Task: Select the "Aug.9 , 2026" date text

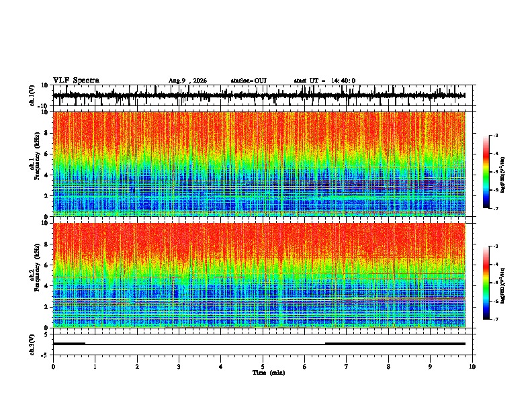Action: 187,81
